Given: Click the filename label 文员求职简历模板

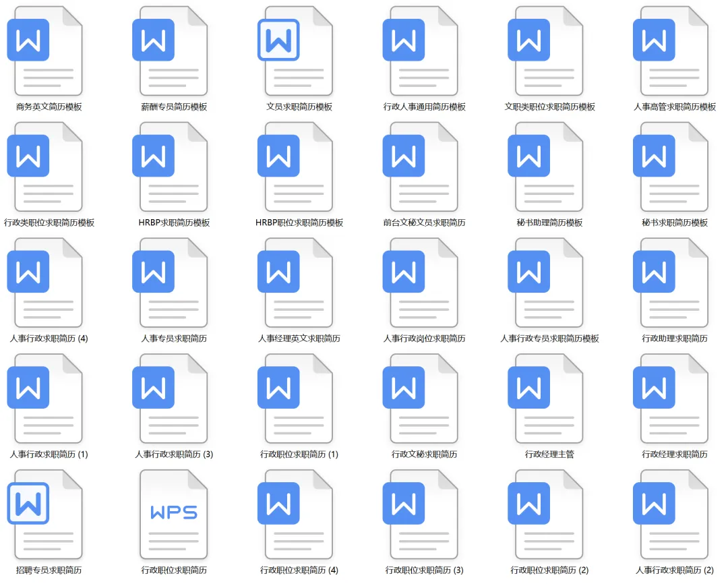Looking at the screenshot, I should [299, 107].
